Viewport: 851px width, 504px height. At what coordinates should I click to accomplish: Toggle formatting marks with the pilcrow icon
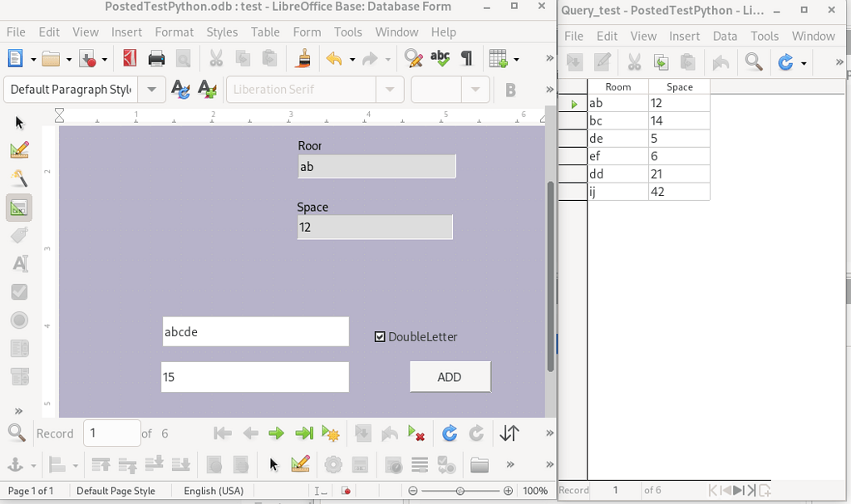[x=466, y=58]
